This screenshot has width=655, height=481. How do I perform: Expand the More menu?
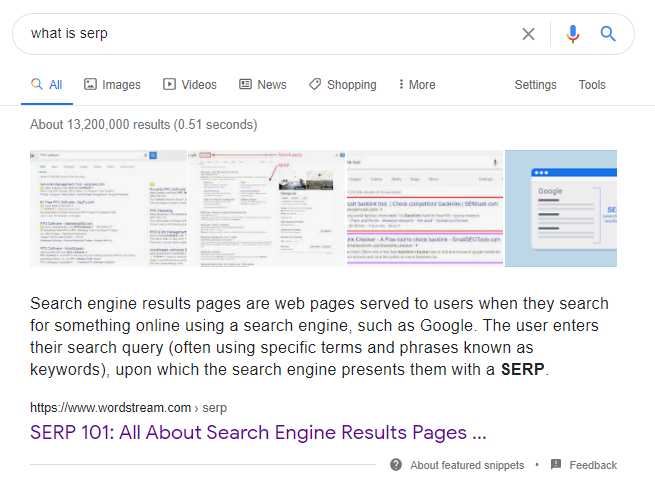(x=416, y=85)
